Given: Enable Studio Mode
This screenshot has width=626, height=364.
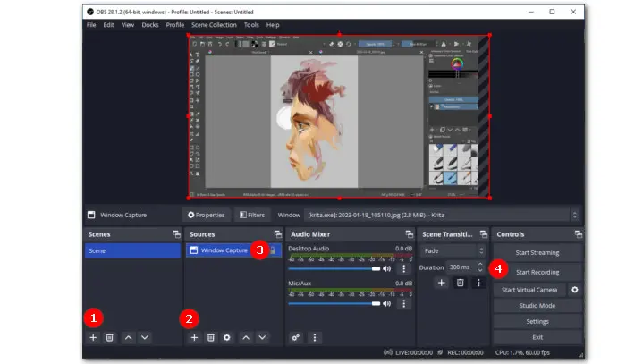Looking at the screenshot, I should coord(537,305).
